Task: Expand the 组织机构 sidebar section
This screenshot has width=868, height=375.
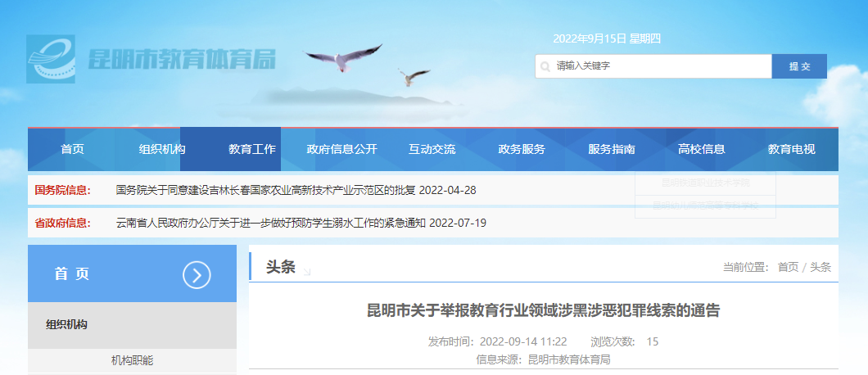Action: coord(67,325)
